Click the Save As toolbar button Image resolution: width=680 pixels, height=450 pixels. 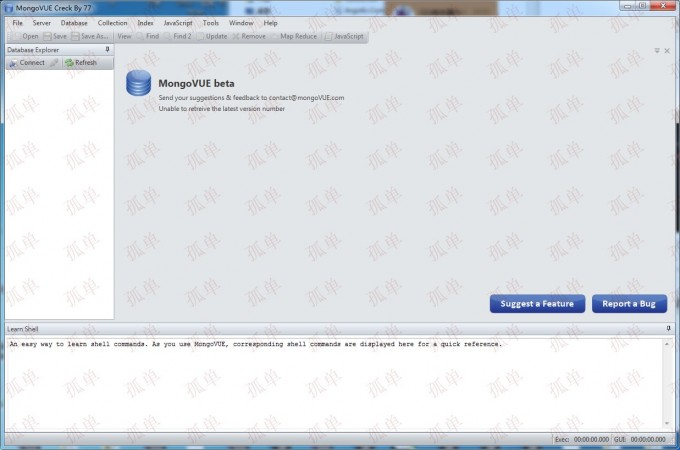[90, 36]
